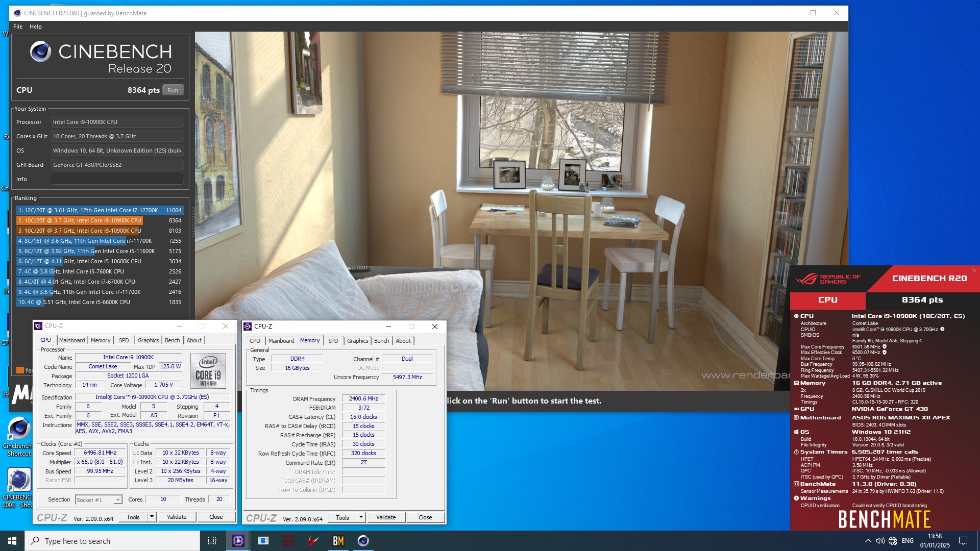Open SPD tab in left CPU-Z window
The height and width of the screenshot is (551, 980).
124,340
